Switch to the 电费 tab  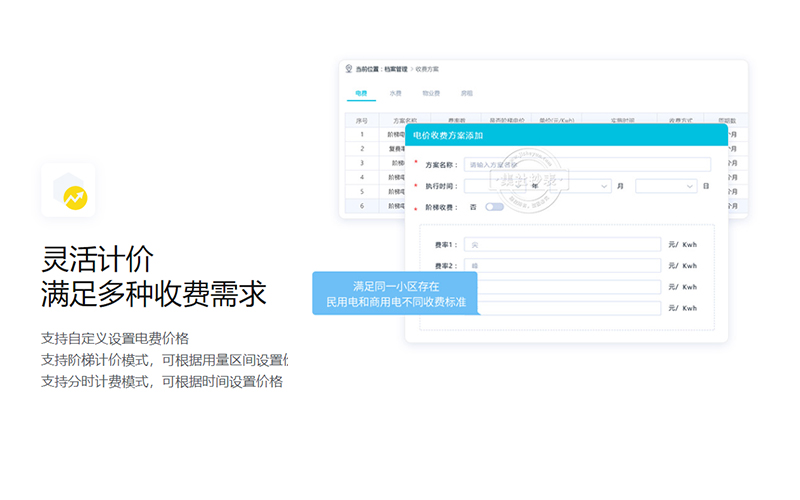[361, 93]
